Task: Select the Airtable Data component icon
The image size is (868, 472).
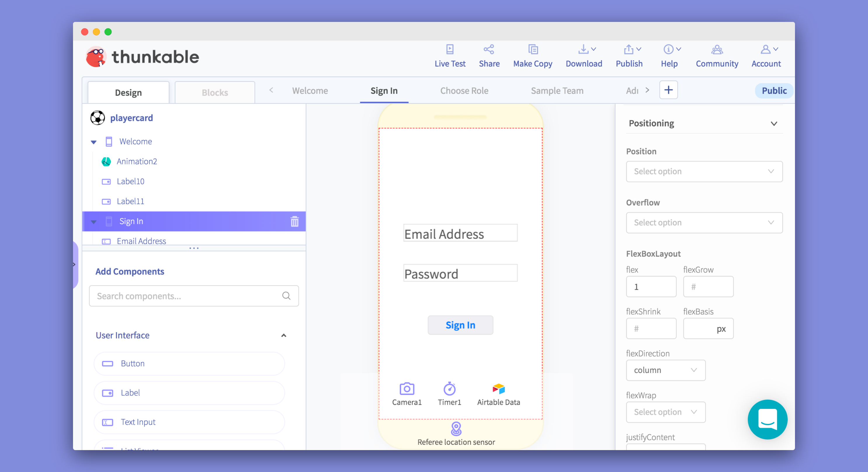Action: point(498,389)
